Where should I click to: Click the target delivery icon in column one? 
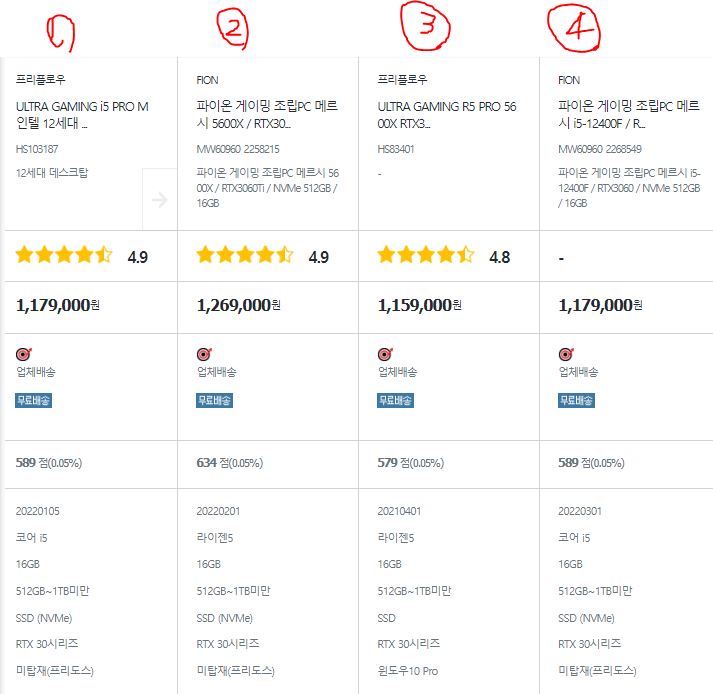point(24,354)
